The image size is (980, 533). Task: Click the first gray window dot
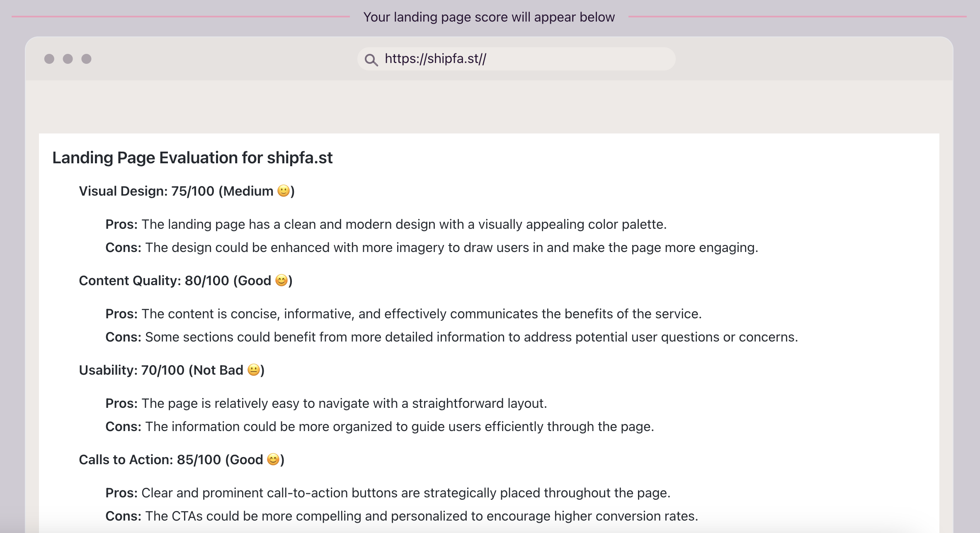click(x=49, y=59)
